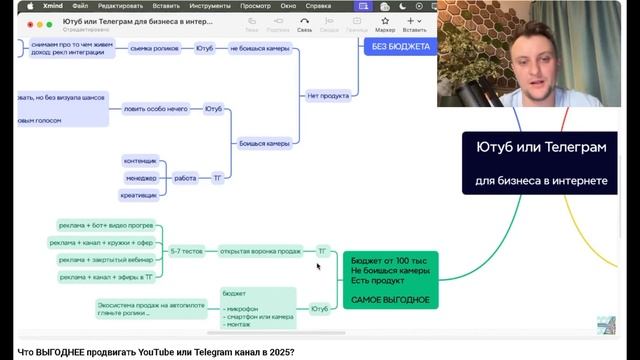This screenshot has width=640, height=360.
Task: Click the cloud status icon in menu bar
Action: click(384, 7)
